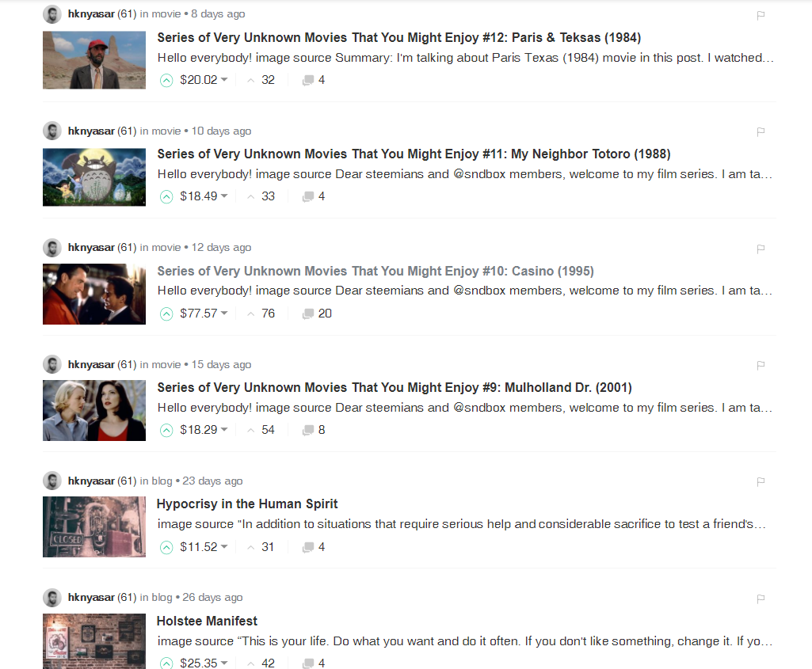Flag the Mulholland Dr. post
Viewport: 812px width, 669px height.
tap(761, 365)
